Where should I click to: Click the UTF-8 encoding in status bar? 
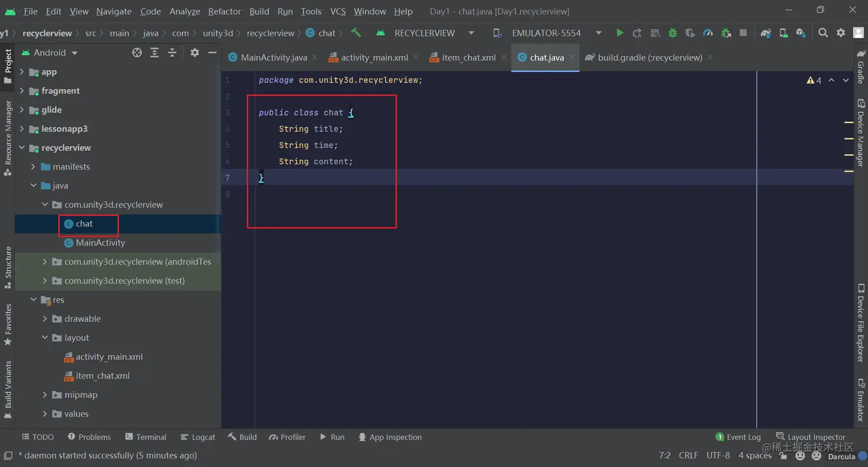(x=718, y=456)
